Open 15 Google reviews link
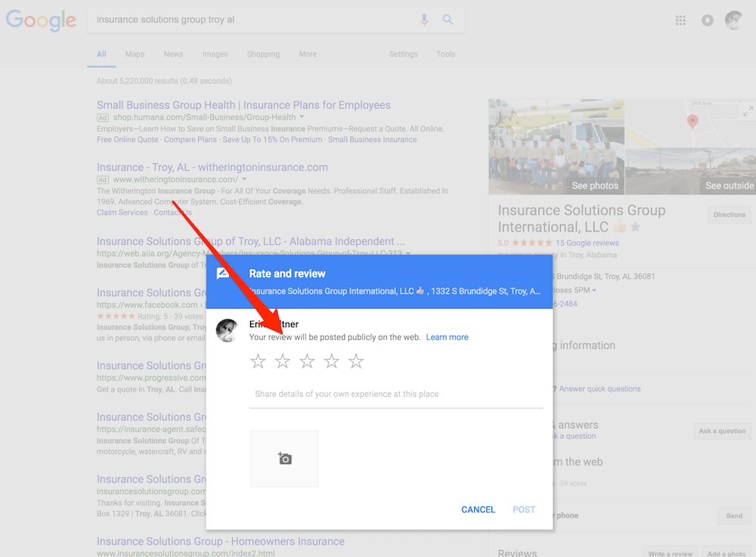 pyautogui.click(x=587, y=243)
